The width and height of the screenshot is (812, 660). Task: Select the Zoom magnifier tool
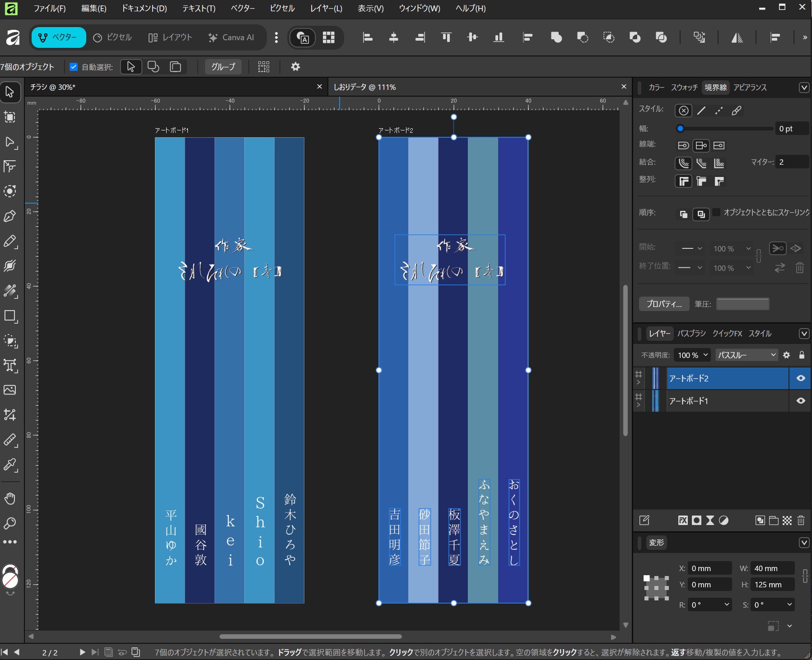pos(9,524)
